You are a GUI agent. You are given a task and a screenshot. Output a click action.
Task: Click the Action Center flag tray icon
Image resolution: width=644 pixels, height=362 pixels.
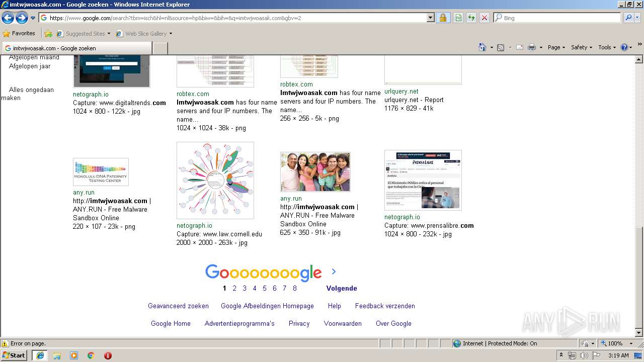point(596,355)
